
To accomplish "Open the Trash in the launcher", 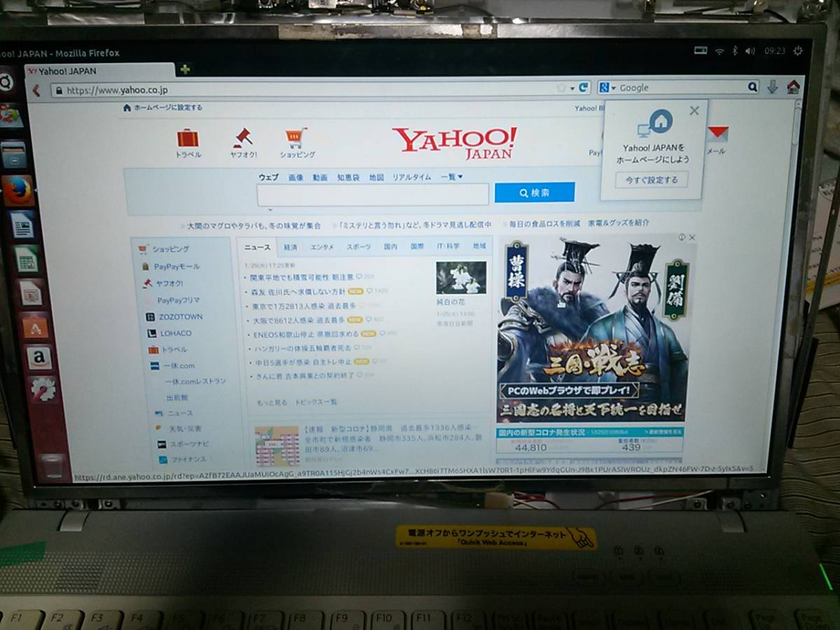I will pyautogui.click(x=52, y=466).
